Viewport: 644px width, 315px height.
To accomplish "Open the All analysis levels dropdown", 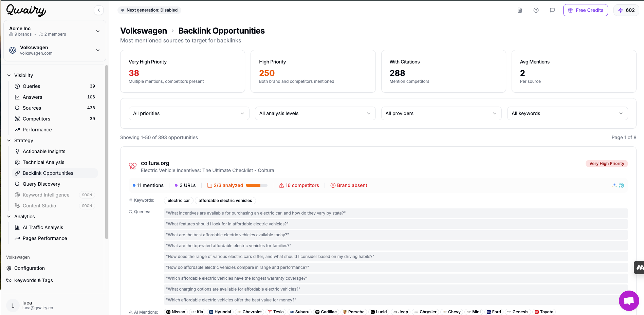I will pos(315,113).
